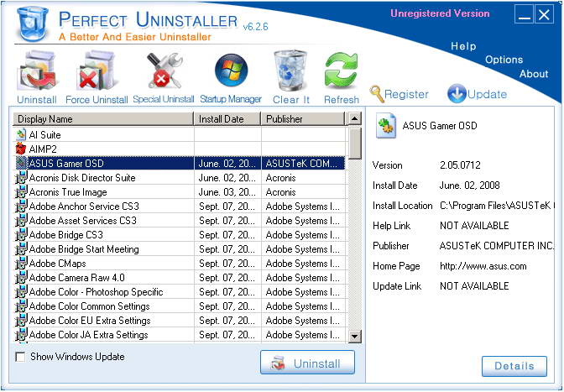Viewport: 564px width, 392px height.
Task: Sort list by Publisher column header
Action: coord(303,119)
